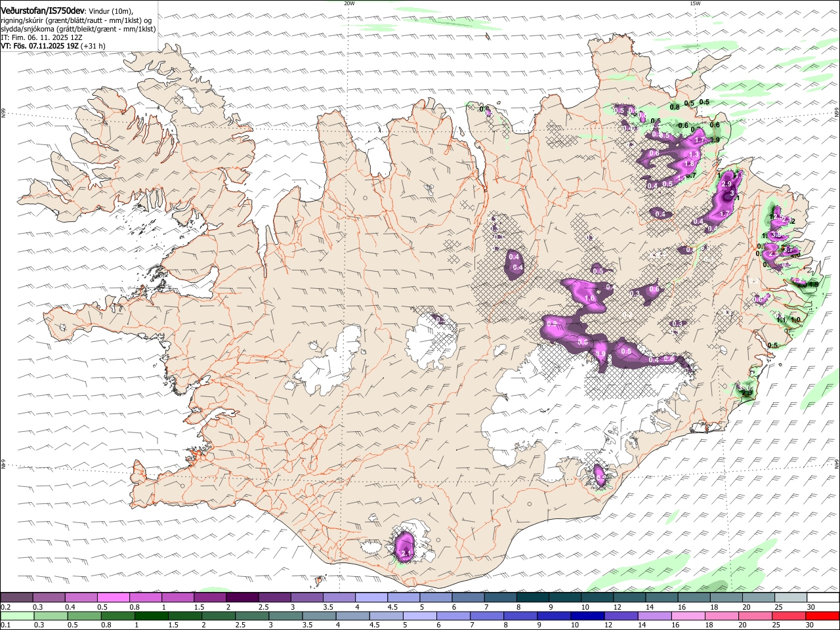Screen dimensions: 840x630
Task: Select lower legend dark blue swatch labeled 10
Action: 587,616
